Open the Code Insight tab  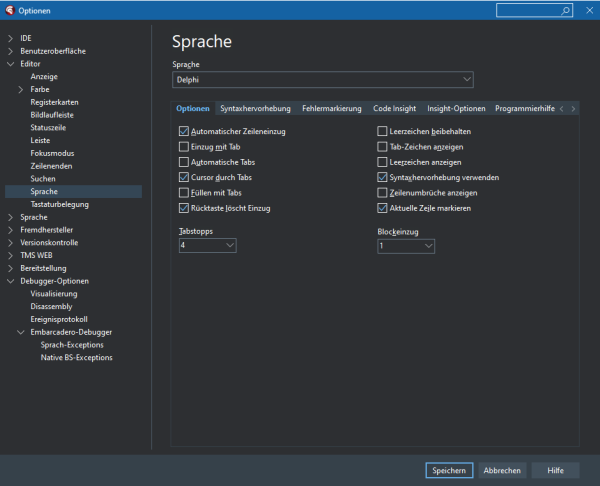tap(395, 108)
